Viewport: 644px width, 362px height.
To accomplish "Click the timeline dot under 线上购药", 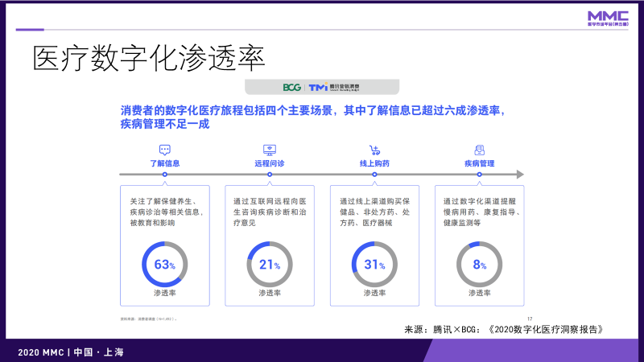I will 374,174.
